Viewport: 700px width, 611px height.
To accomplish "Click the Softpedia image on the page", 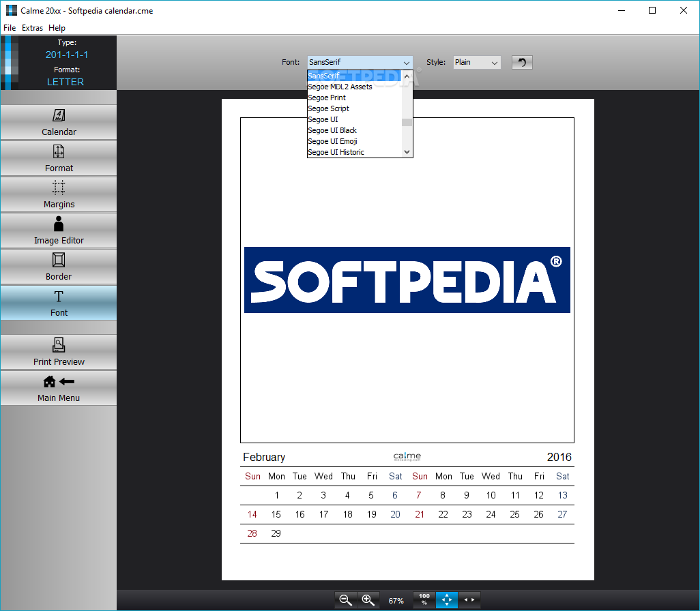I will tap(407, 280).
